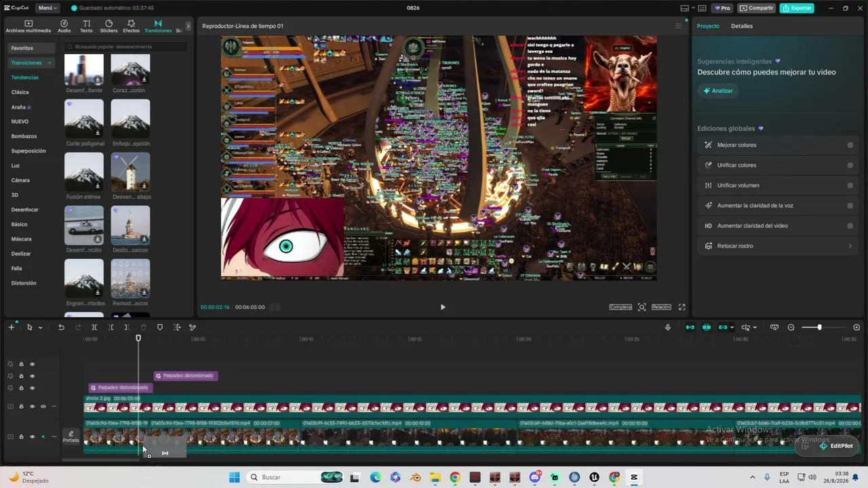The width and height of the screenshot is (868, 488).
Task: Open the player panel options menu
Action: [x=678, y=26]
